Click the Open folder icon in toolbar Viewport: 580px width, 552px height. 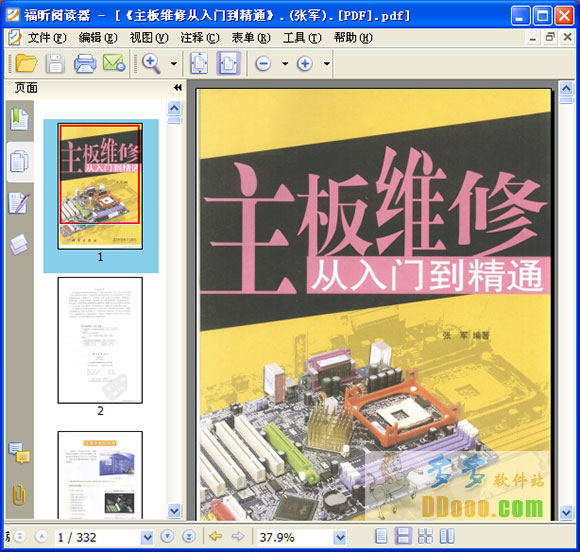coord(26,63)
